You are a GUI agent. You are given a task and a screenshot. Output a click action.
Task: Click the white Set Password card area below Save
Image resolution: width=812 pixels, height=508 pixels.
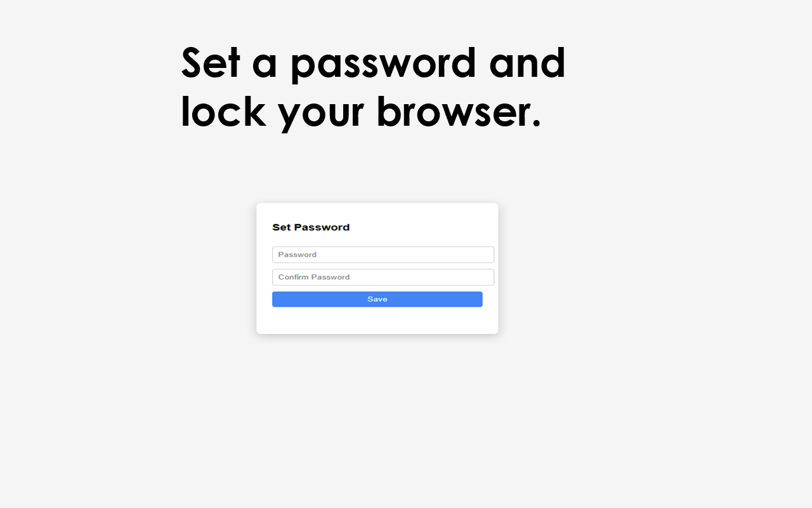point(377,321)
